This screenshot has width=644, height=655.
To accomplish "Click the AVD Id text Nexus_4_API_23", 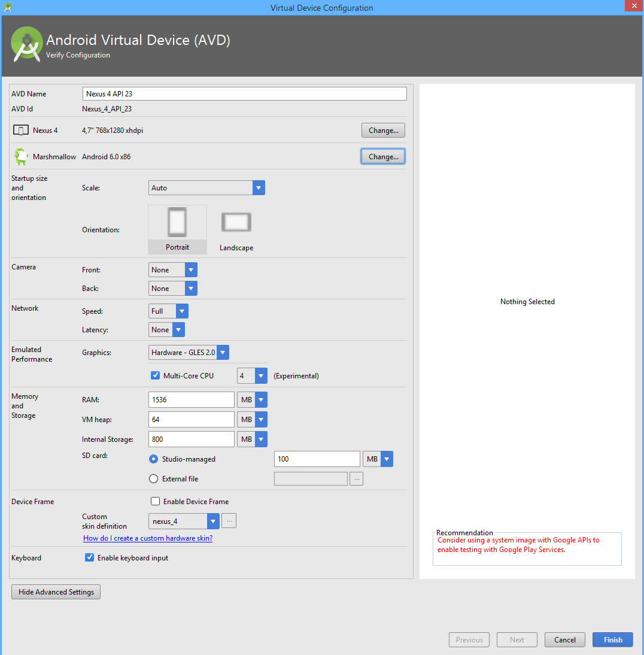I will tap(107, 108).
